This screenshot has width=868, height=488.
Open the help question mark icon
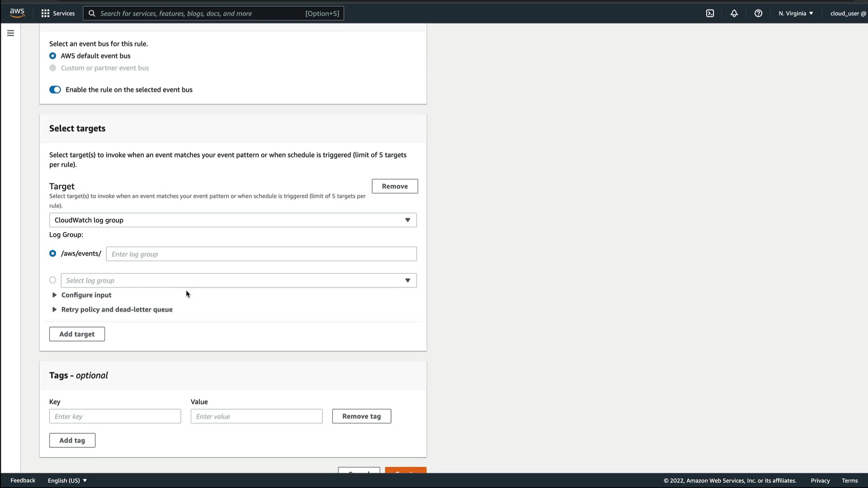(758, 14)
